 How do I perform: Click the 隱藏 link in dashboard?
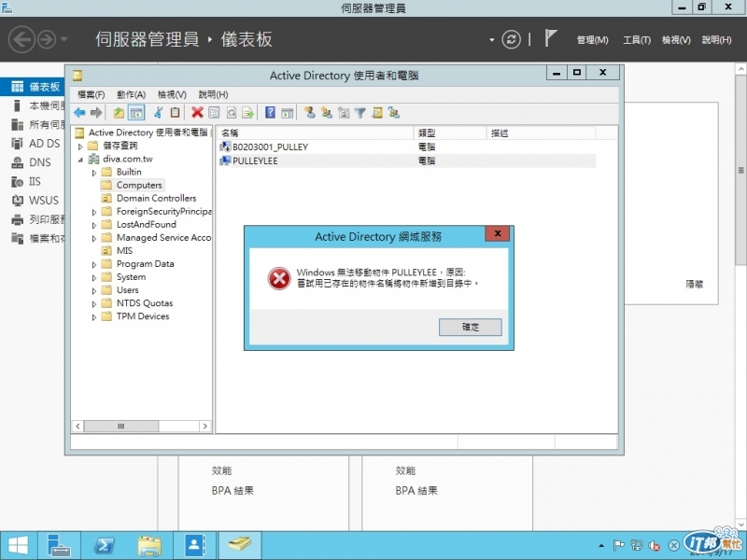pyautogui.click(x=694, y=285)
